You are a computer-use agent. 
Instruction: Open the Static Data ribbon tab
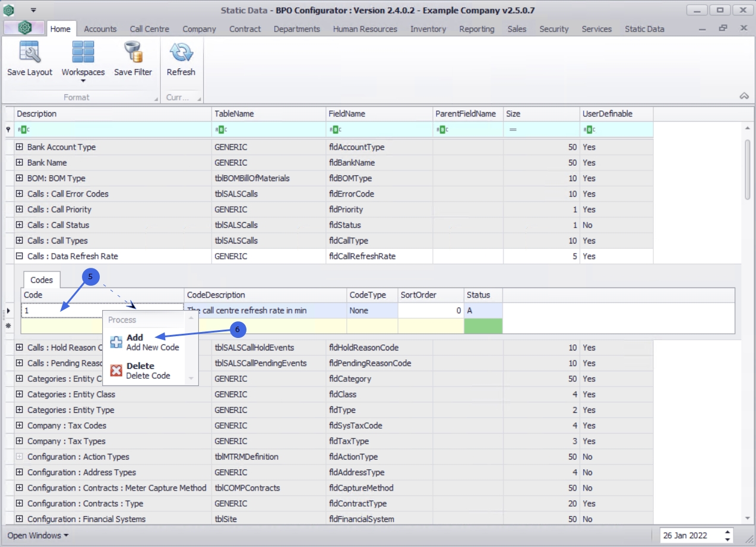[x=644, y=29]
